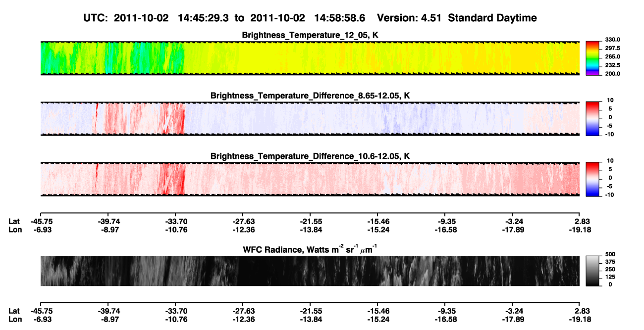Click the 200.0 colorbar label

pos(613,74)
